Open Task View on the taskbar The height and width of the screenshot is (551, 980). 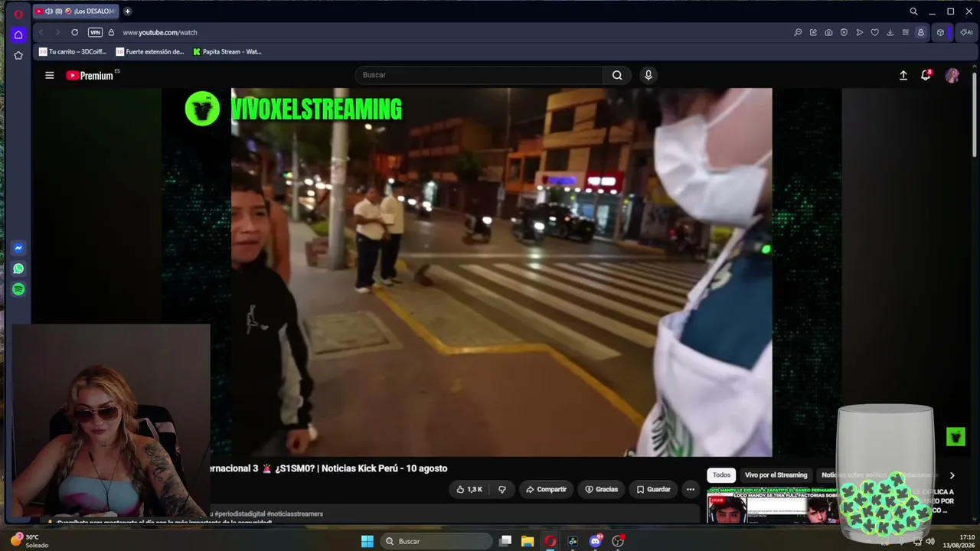coord(505,541)
